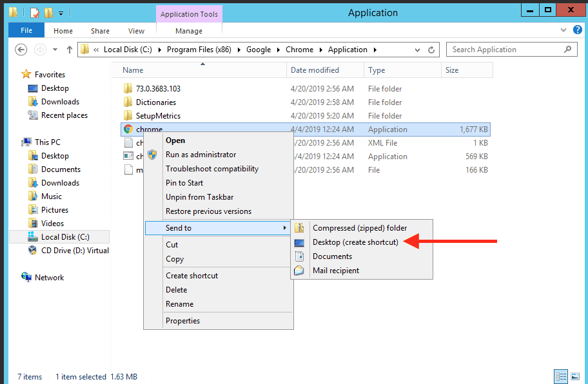Viewport: 588px width, 384px height.
Task: Click the search magnifier icon
Action: pos(568,50)
